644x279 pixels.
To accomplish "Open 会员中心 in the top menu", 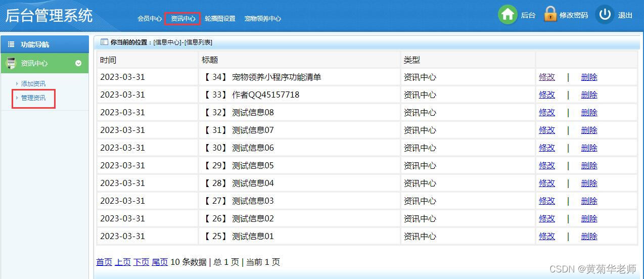I will (150, 18).
